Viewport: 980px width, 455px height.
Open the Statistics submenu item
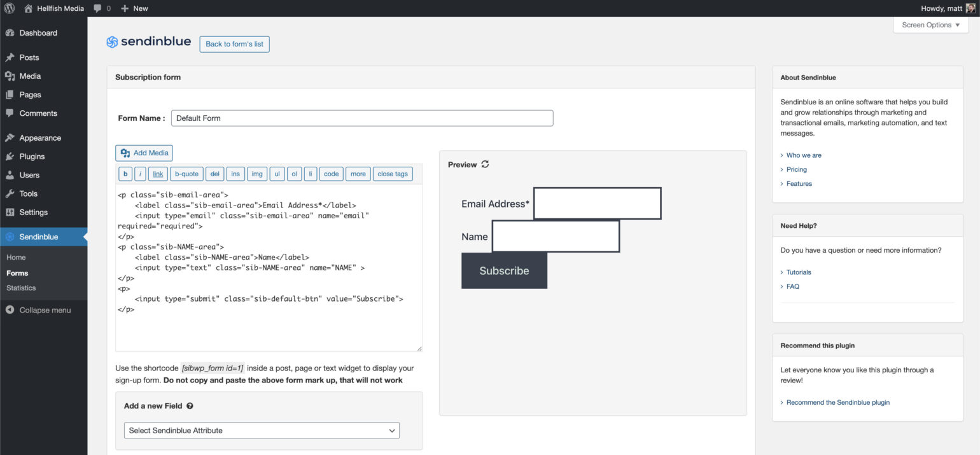tap(21, 288)
